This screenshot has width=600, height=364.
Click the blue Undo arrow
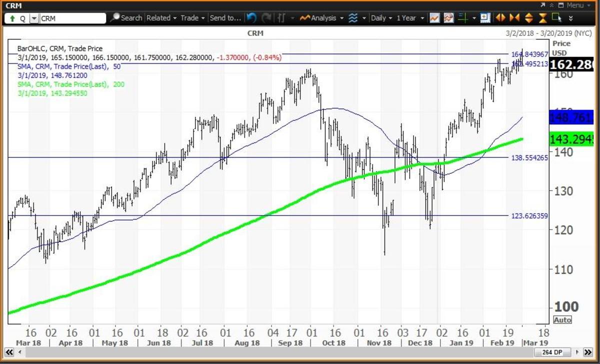(x=252, y=18)
